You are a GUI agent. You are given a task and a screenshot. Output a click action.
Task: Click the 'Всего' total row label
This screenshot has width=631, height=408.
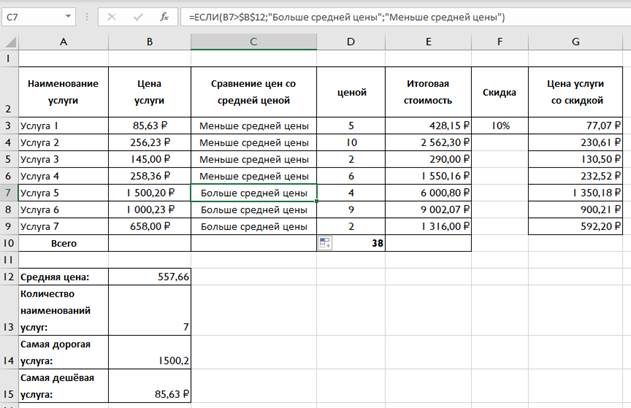click(x=63, y=243)
